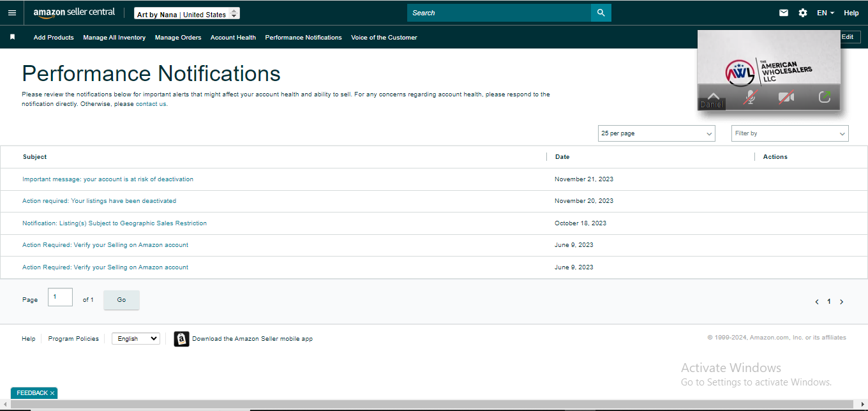
Task: Click the share screen icon in overlay
Action: (x=825, y=97)
